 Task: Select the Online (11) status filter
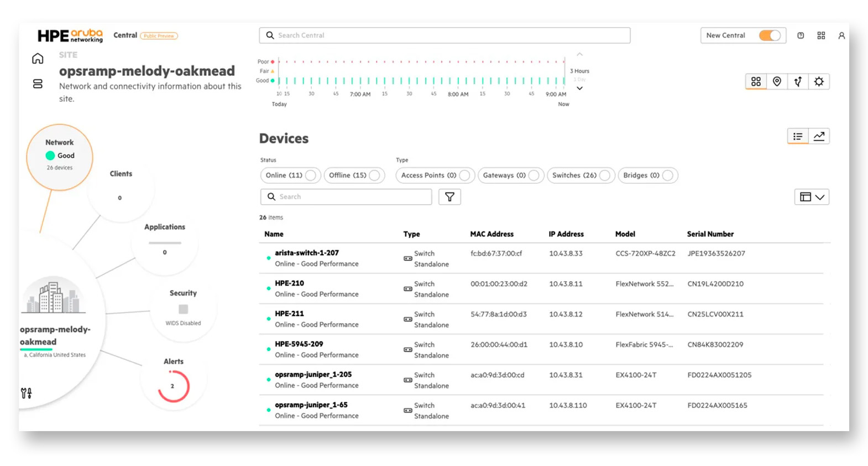tap(290, 175)
